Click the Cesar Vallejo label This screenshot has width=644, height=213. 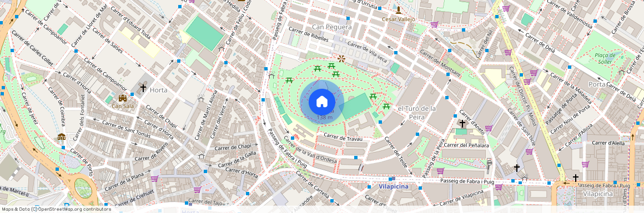tap(399, 19)
